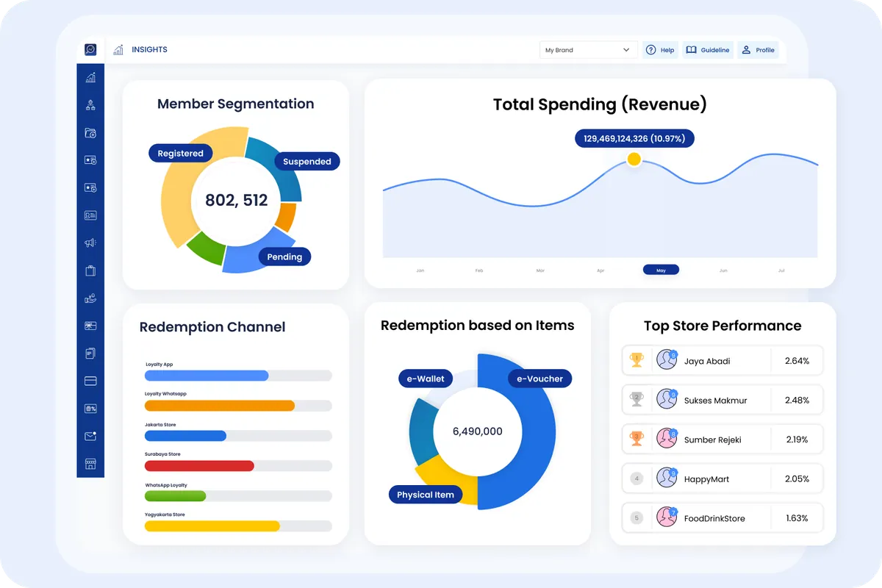Click the small orange segment of member donut
The height and width of the screenshot is (588, 882).
tap(286, 216)
